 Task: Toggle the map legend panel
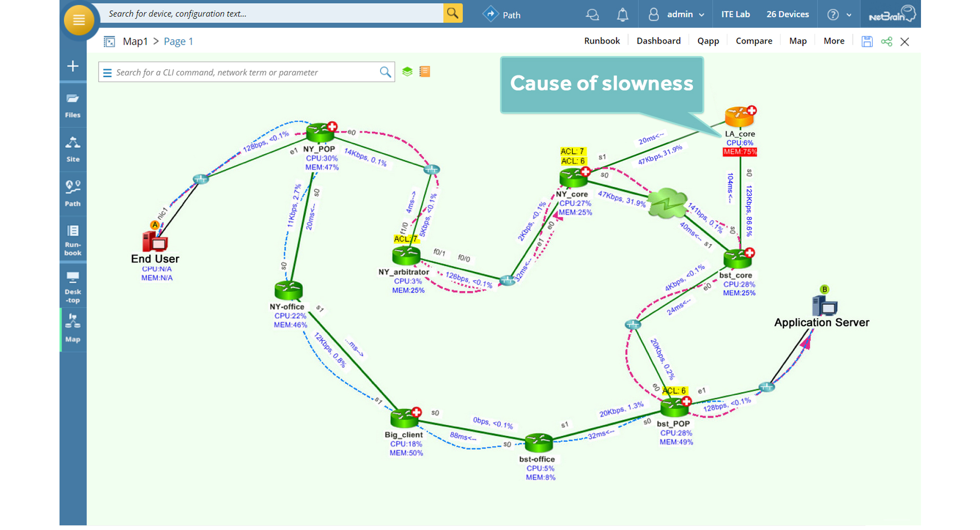point(424,72)
